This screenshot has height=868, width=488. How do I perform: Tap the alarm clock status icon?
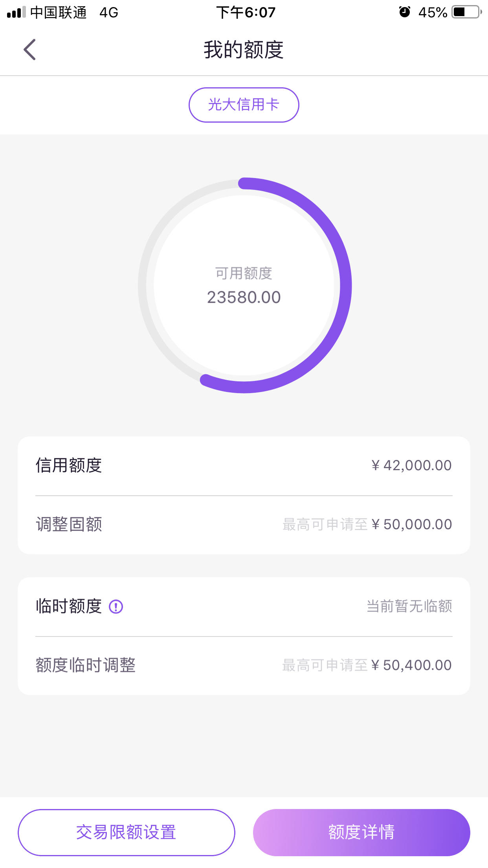[404, 12]
